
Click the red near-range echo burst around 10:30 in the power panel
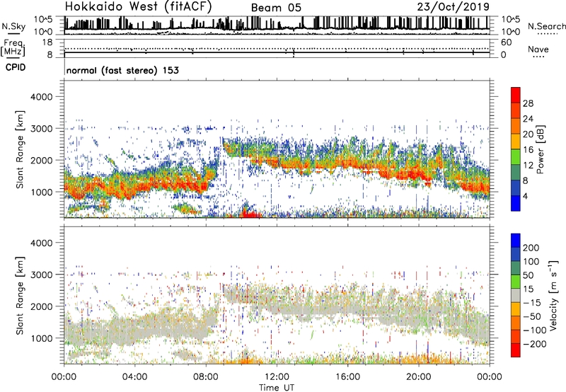click(250, 213)
